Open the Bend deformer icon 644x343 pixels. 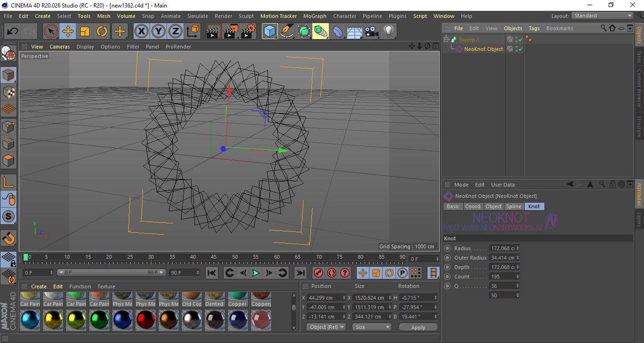[x=338, y=32]
